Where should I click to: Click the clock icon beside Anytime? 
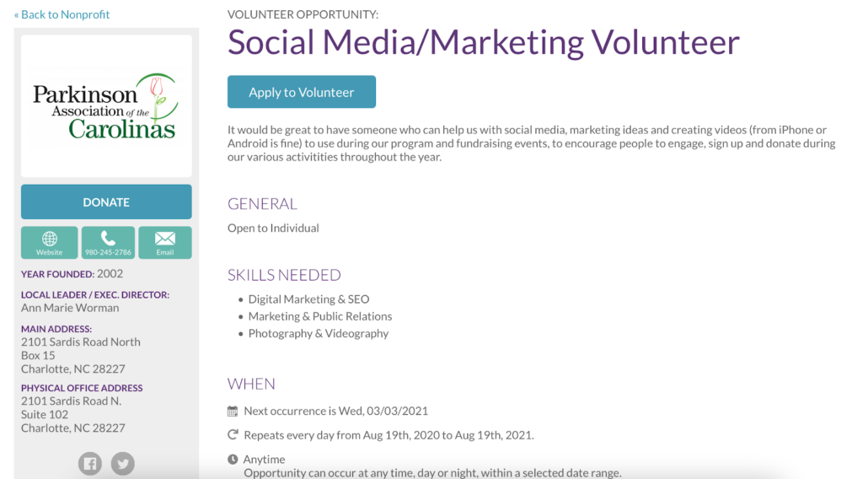[x=233, y=459]
